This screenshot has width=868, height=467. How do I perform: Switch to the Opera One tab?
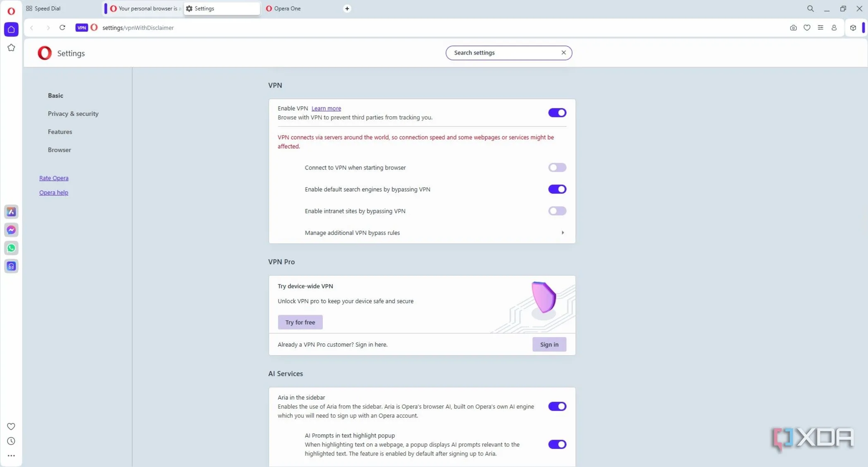301,9
